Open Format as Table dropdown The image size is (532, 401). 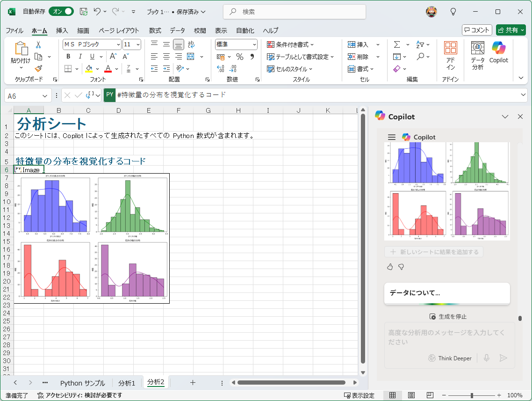click(300, 57)
